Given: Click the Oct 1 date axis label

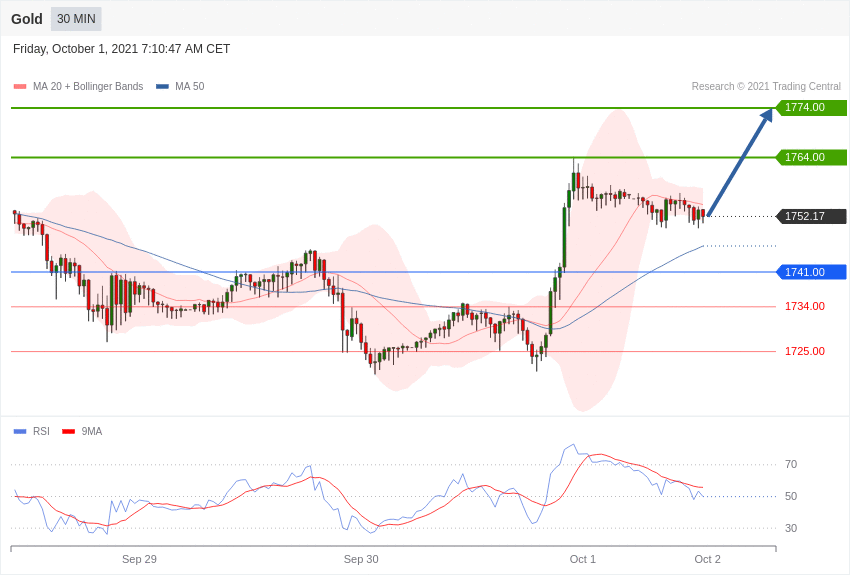Looking at the screenshot, I should click(583, 559).
